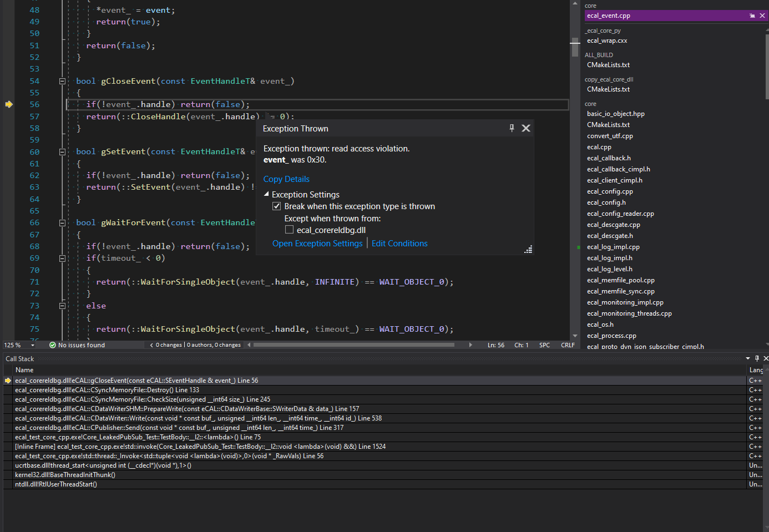Pin the Call Stack window
The height and width of the screenshot is (532, 769).
757,358
